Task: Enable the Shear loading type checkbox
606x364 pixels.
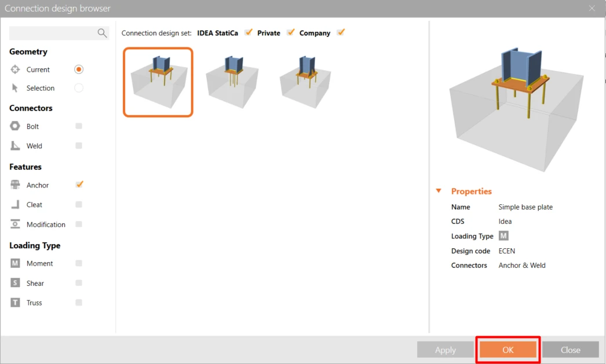Action: click(79, 283)
